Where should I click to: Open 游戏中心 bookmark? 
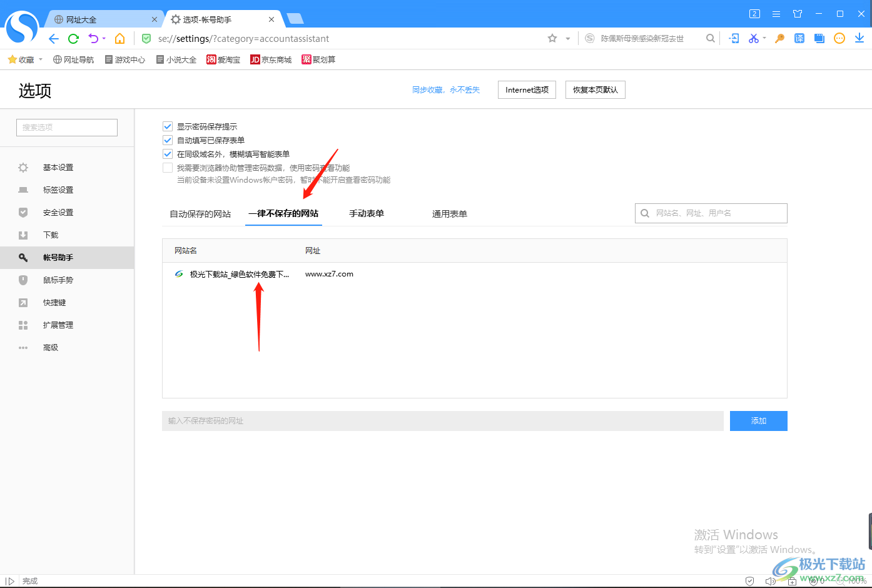tap(125, 59)
